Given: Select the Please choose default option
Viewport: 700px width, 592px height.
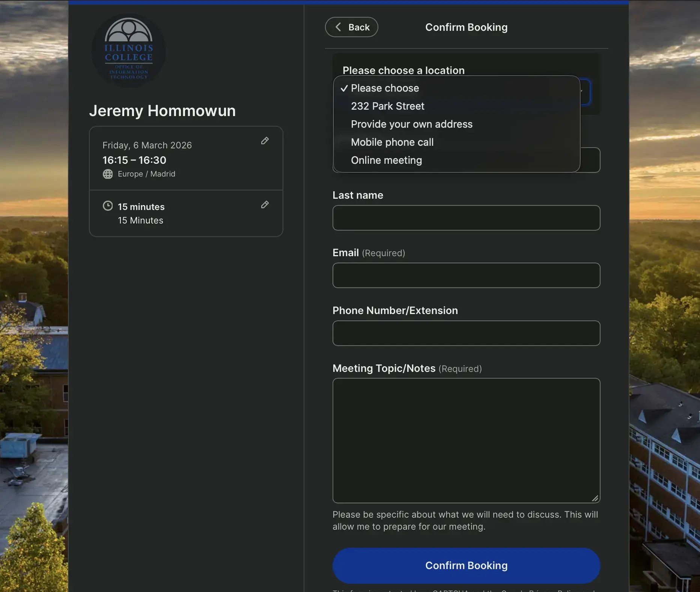Looking at the screenshot, I should tap(385, 88).
